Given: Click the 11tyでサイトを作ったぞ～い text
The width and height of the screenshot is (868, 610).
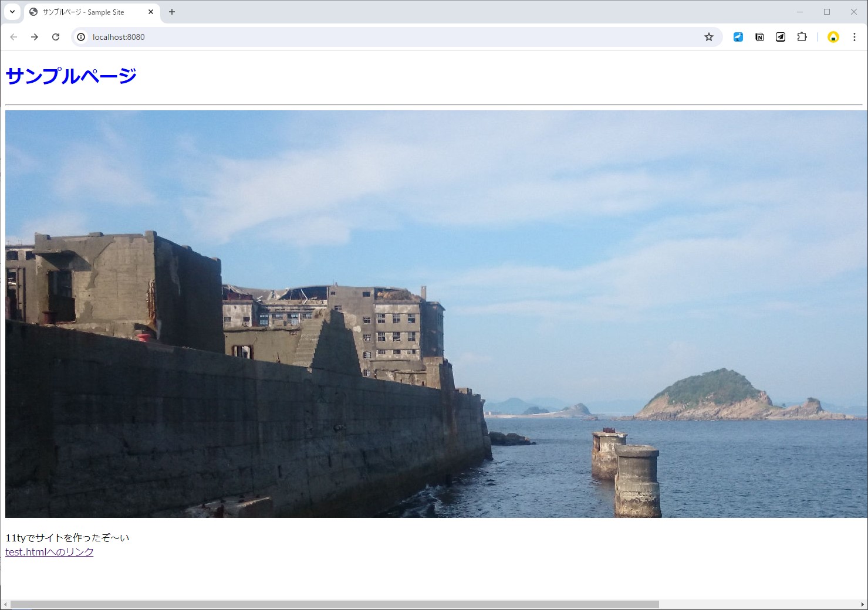Looking at the screenshot, I should tap(67, 538).
